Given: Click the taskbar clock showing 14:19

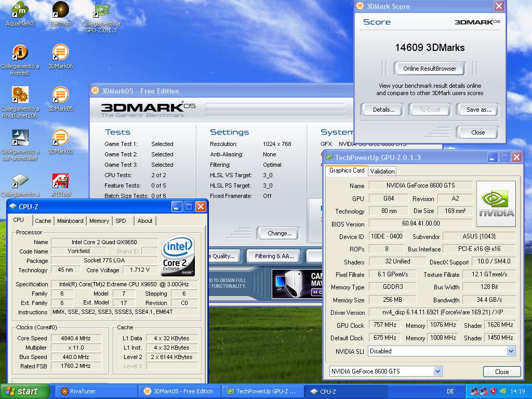Looking at the screenshot, I should [x=517, y=391].
